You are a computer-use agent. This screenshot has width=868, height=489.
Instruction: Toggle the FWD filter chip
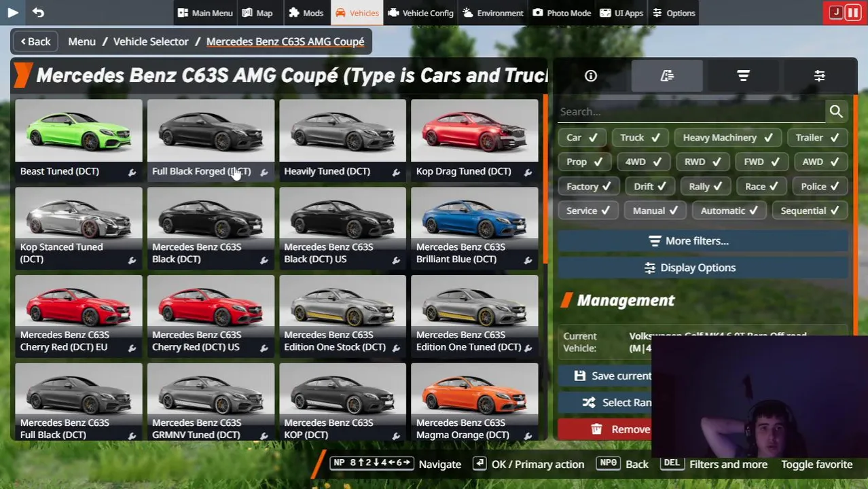point(761,162)
